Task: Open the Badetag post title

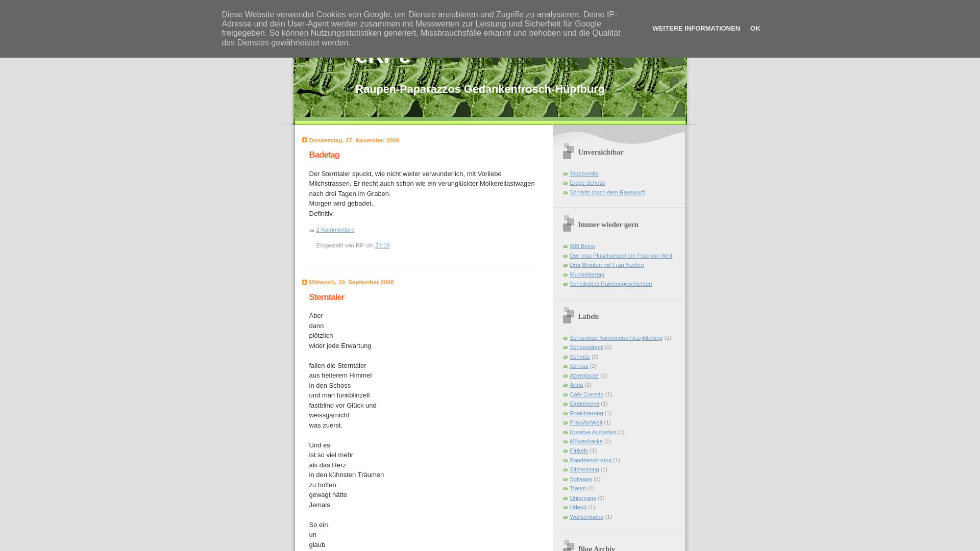Action: click(x=324, y=155)
